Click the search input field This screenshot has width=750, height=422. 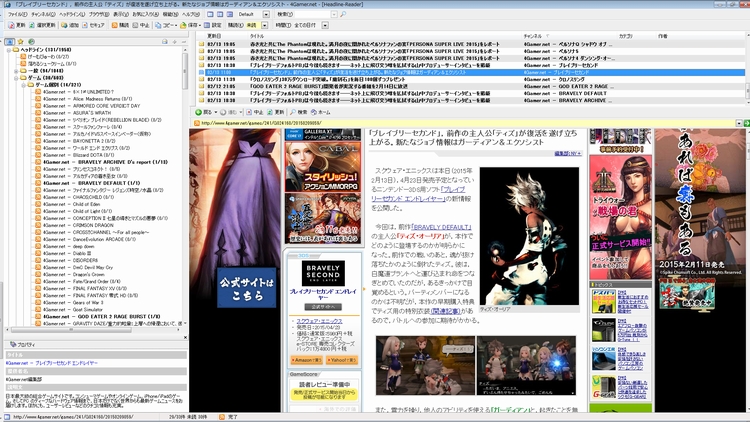313,14
